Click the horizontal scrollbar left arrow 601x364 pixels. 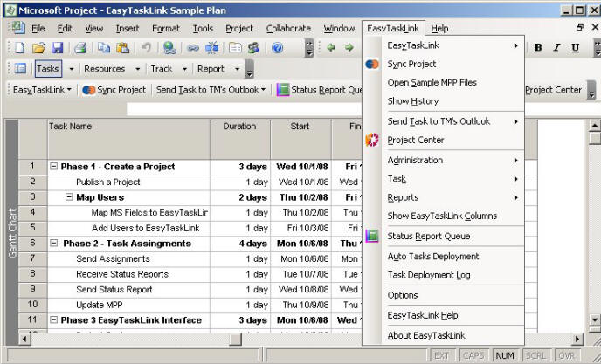(24, 339)
